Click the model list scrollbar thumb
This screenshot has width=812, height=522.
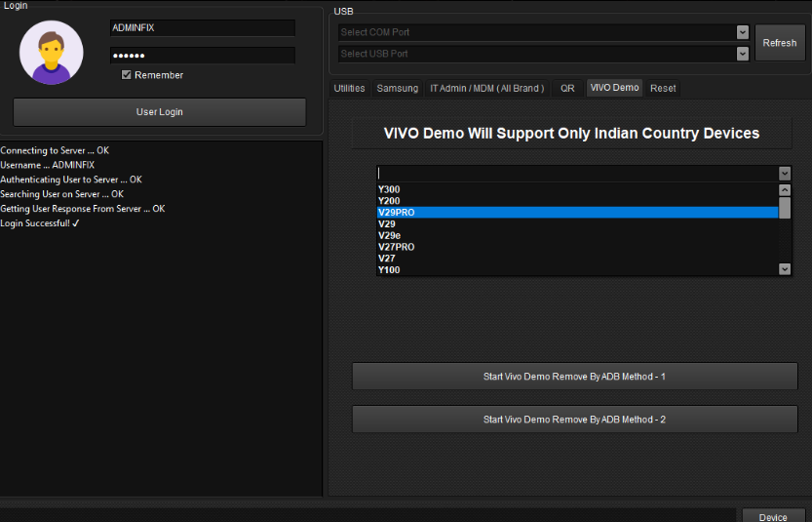point(785,208)
